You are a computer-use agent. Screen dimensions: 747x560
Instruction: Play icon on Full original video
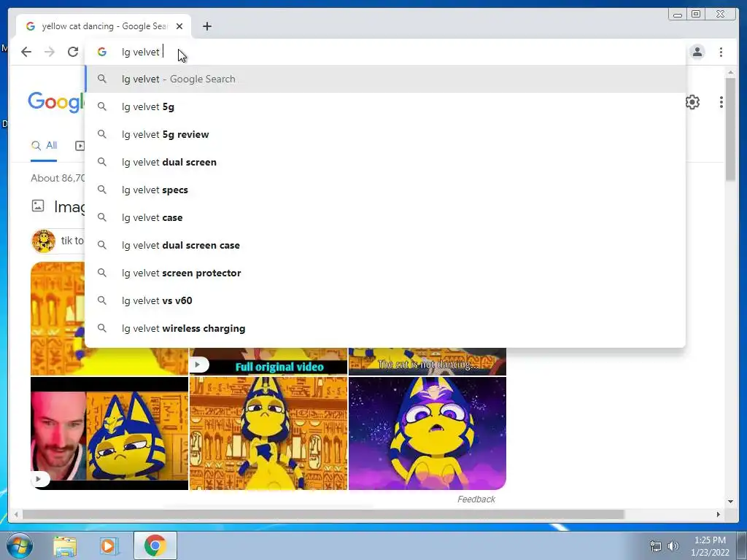click(x=198, y=365)
